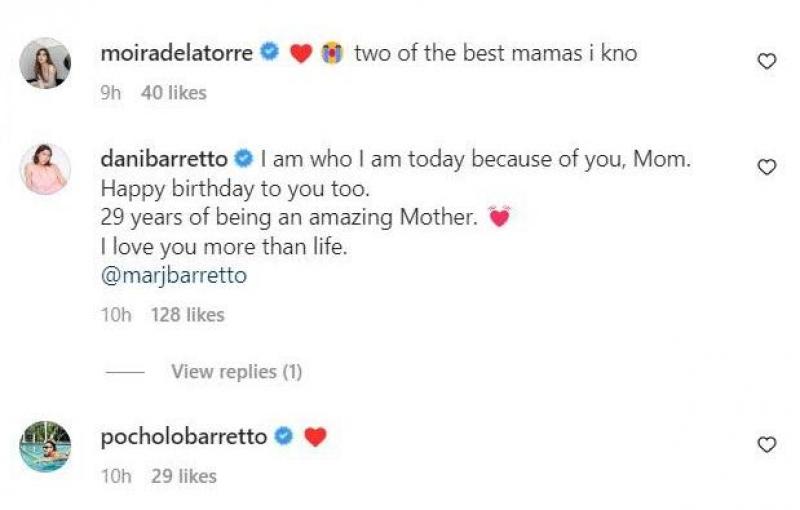Click the 9h timestamp on moiradelatorre's comment
Screen dimensions: 800x510
(111, 93)
